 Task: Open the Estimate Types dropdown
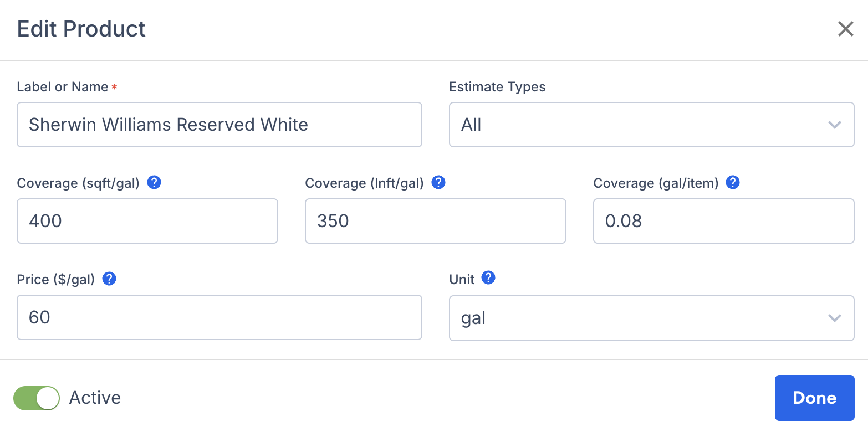click(651, 125)
